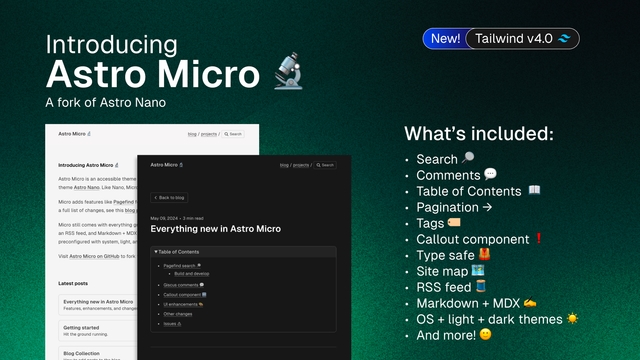
Task: Open the projects link in light header
Action: [209, 134]
